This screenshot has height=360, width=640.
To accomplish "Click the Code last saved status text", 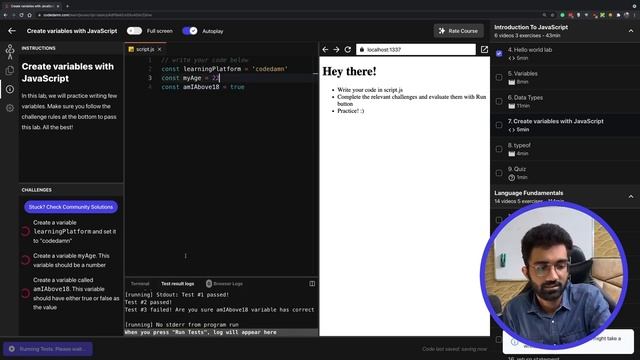I will (454, 349).
